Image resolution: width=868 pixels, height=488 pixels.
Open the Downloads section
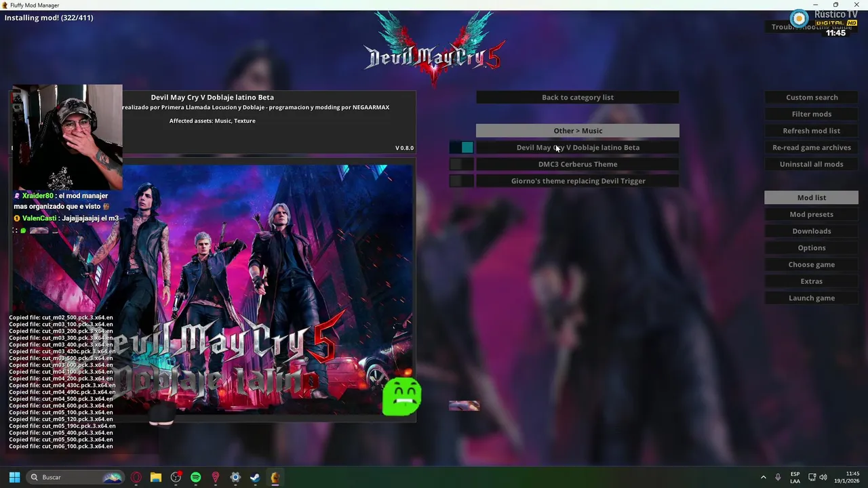(x=812, y=231)
